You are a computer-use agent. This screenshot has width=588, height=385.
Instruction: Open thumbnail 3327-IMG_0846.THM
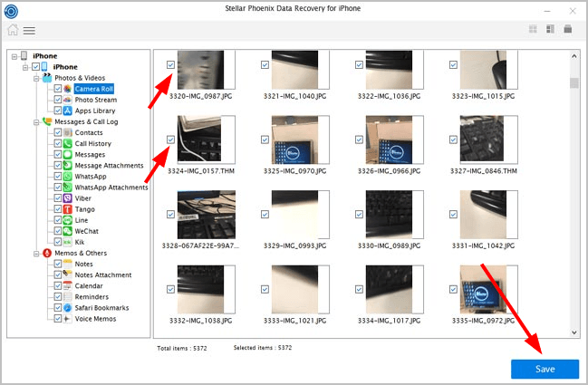tap(488, 140)
